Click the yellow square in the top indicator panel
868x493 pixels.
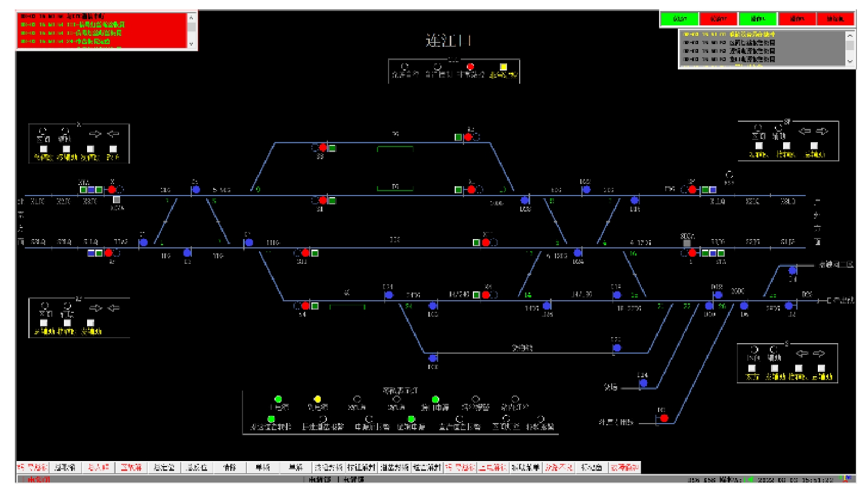pos(503,67)
